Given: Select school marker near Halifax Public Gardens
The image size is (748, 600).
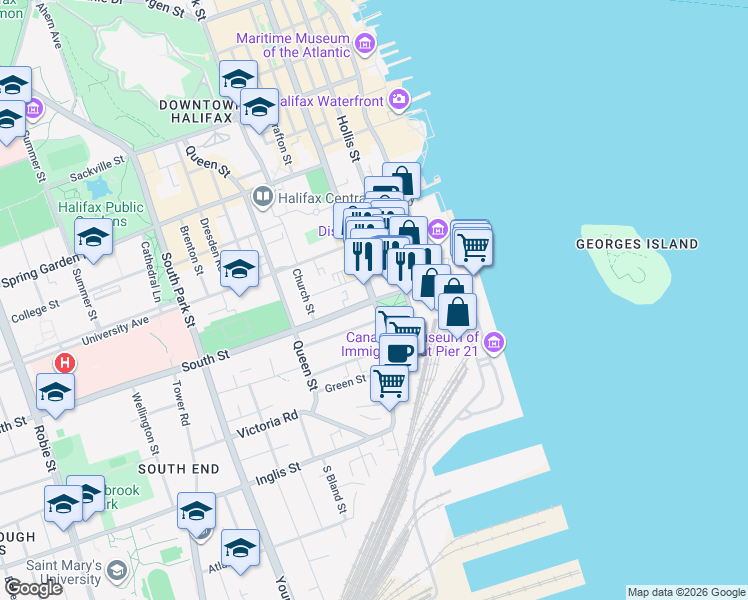Looking at the screenshot, I should point(94,238).
